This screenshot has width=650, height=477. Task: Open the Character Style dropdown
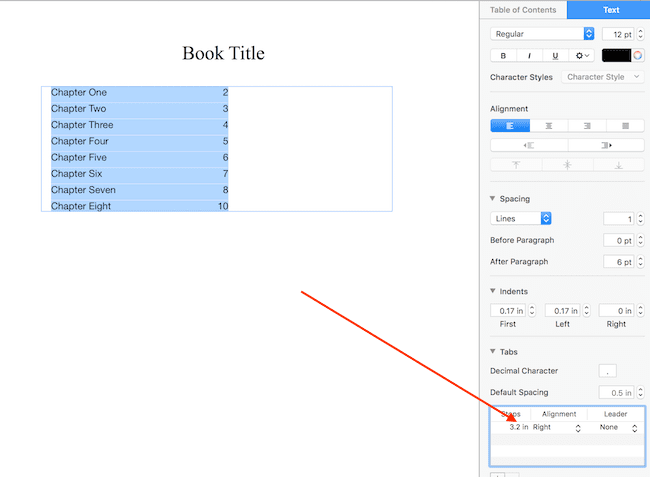602,77
